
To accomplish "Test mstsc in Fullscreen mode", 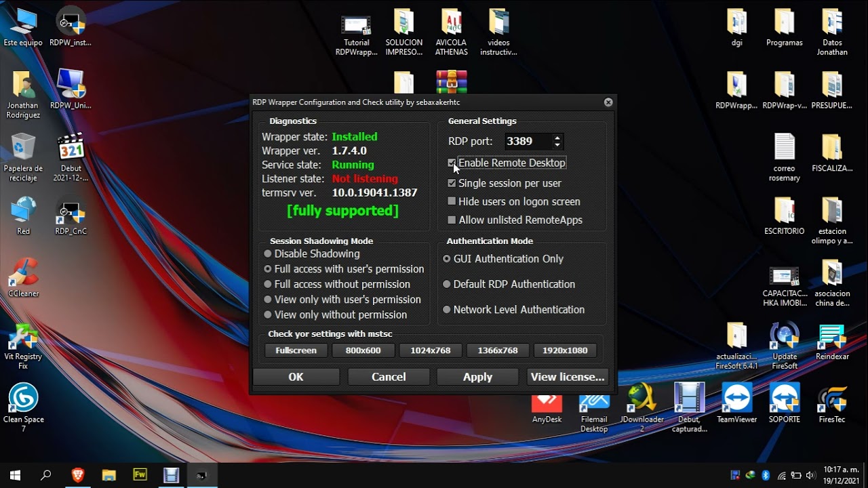I will coord(296,350).
